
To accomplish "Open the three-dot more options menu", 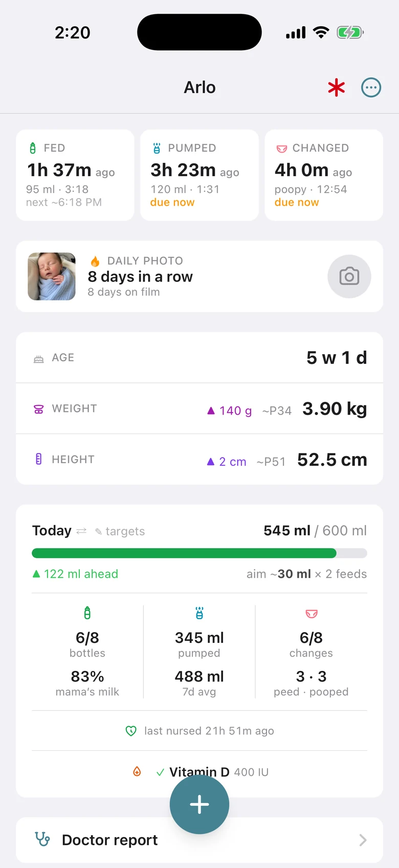I will coord(371,88).
